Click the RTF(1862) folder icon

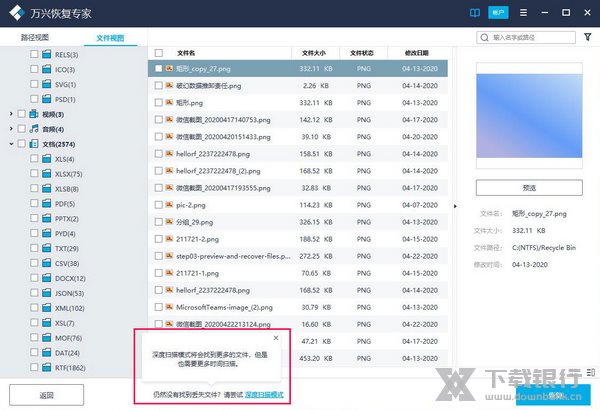tap(47, 368)
